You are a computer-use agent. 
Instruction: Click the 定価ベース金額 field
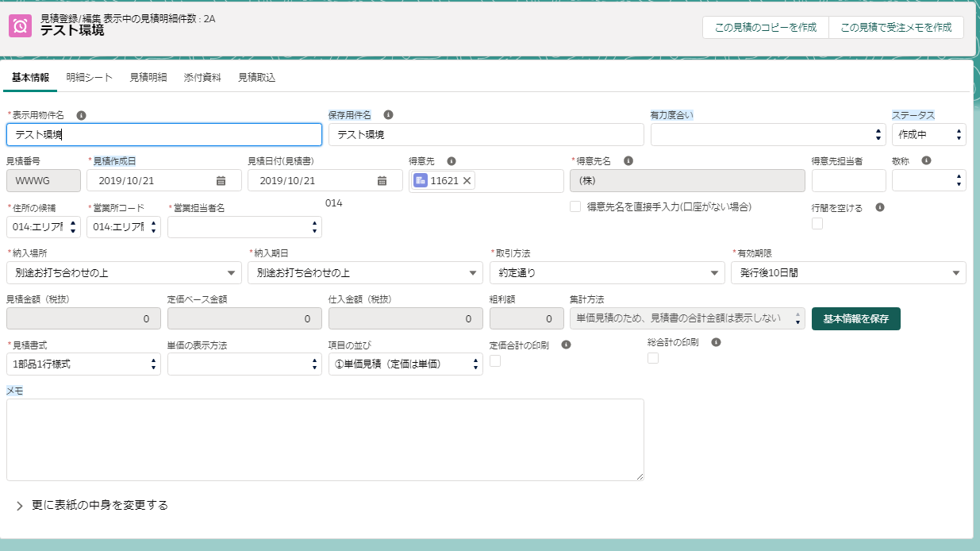[x=244, y=318]
